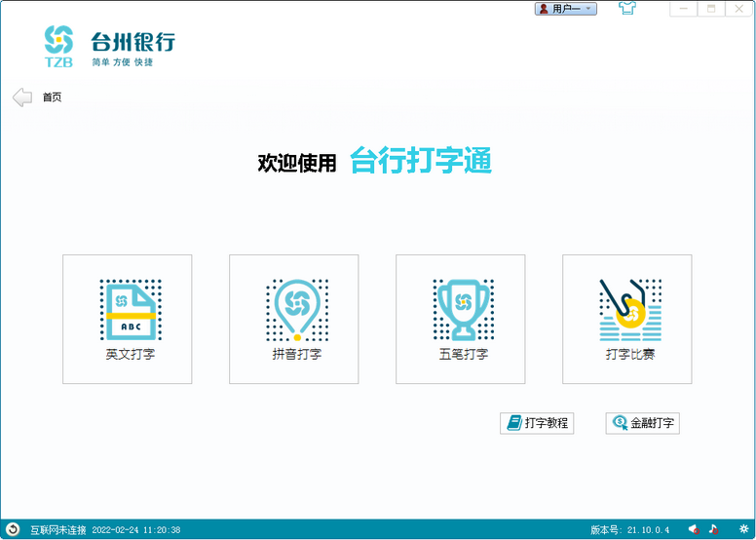Image resolution: width=756 pixels, height=540 pixels.
Task: Open the 英文打字 English typing module
Action: 128,319
